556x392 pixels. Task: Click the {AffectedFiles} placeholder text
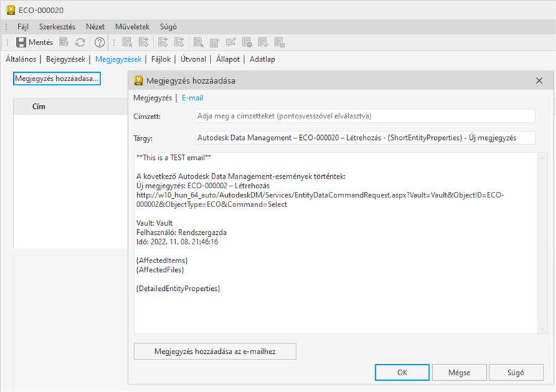point(160,270)
